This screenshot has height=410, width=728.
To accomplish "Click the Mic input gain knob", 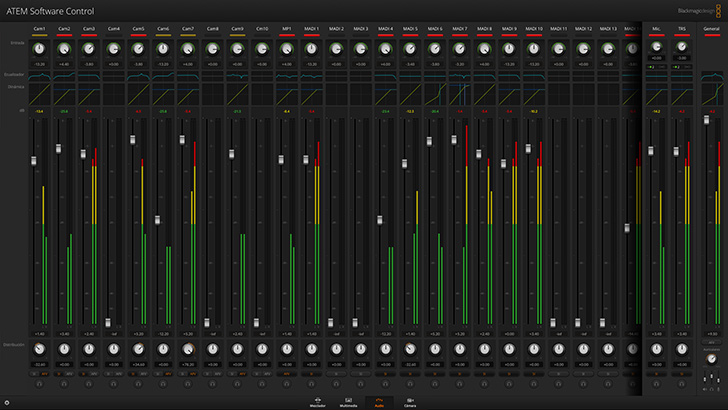I will point(657,48).
